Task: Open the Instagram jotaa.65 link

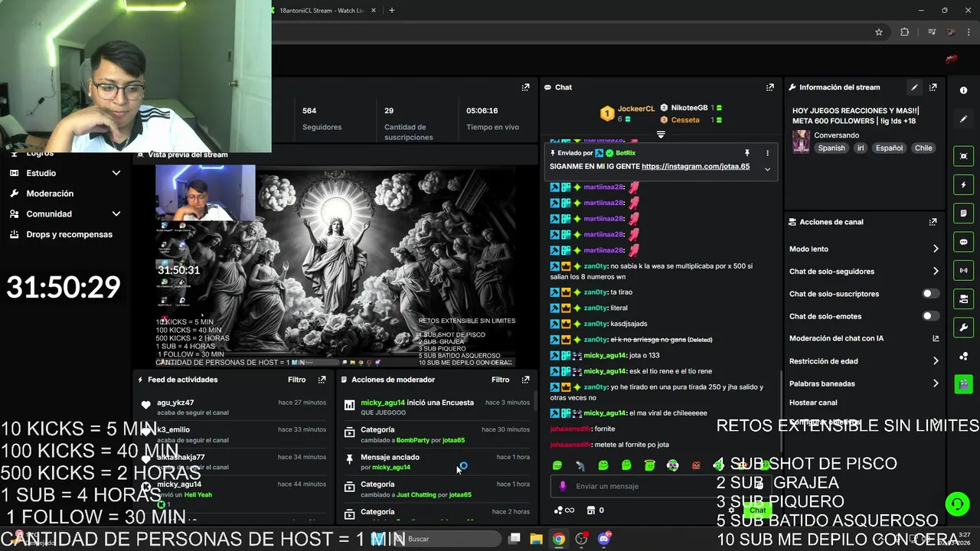Action: tap(695, 167)
